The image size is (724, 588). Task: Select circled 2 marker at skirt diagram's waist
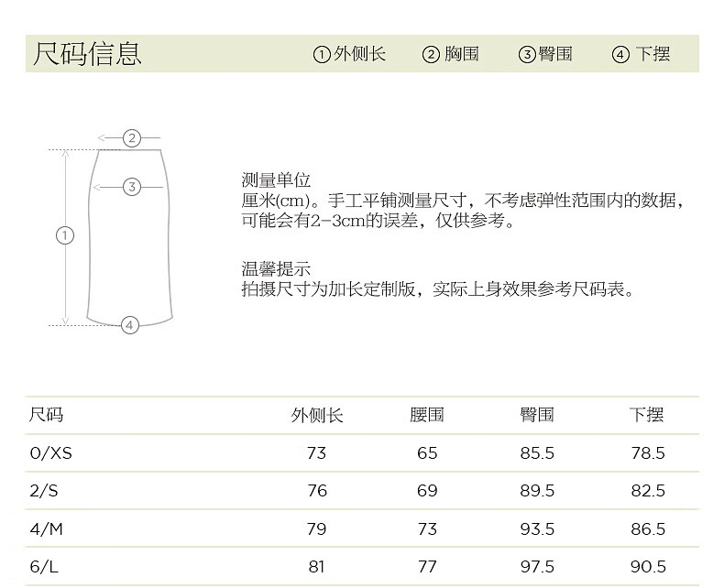pos(131,138)
